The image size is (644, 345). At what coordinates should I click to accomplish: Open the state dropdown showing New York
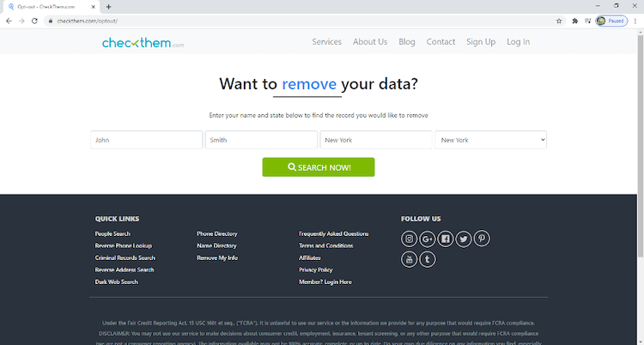point(491,140)
